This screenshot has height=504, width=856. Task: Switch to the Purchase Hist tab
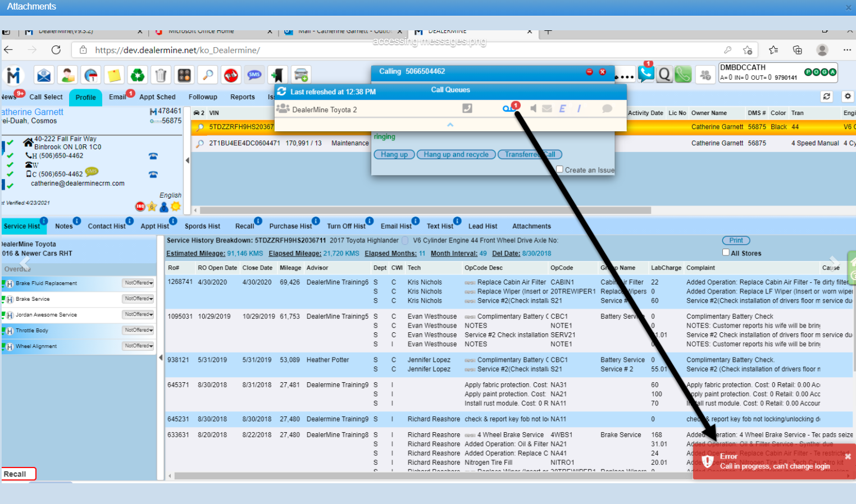click(x=290, y=226)
